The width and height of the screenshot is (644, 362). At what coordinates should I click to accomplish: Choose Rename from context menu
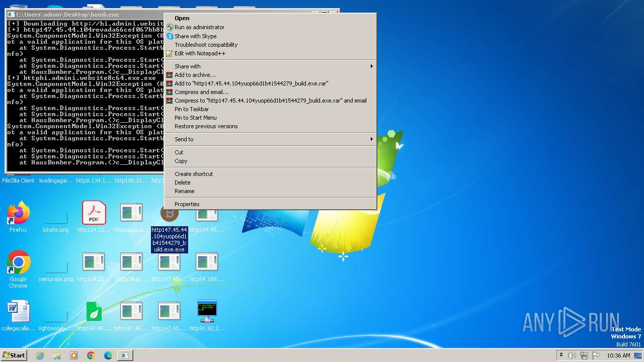(x=270, y=191)
